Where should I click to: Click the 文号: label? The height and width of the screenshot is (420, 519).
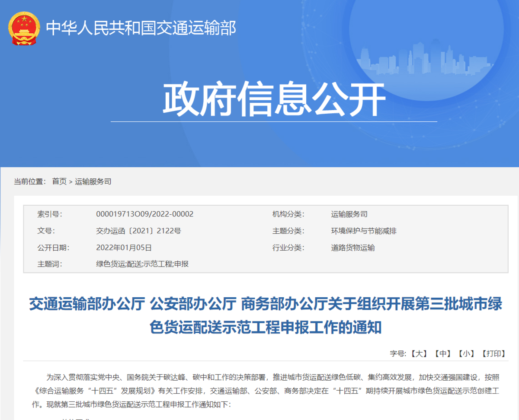[x=46, y=231]
